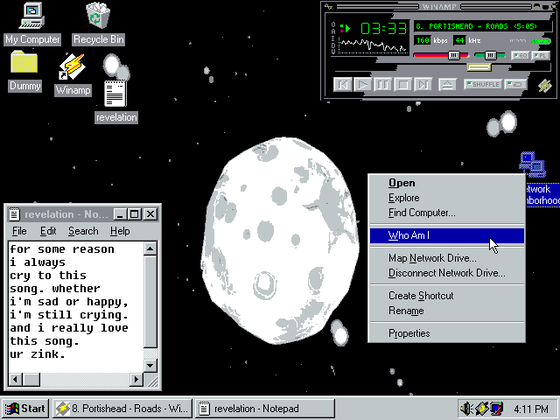The image size is (560, 420).
Task: Click Notepad title bar document icon
Action: (x=14, y=214)
